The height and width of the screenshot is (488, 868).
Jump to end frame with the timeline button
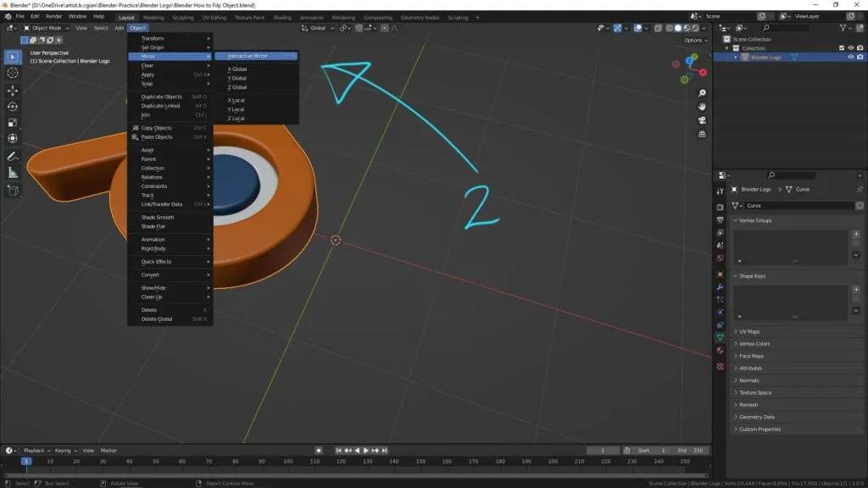(385, 451)
